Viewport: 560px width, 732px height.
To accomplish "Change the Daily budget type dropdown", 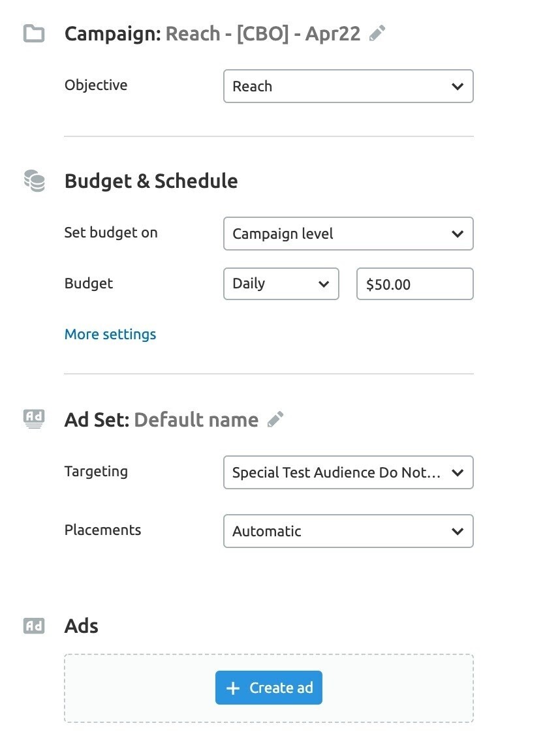I will coord(281,284).
